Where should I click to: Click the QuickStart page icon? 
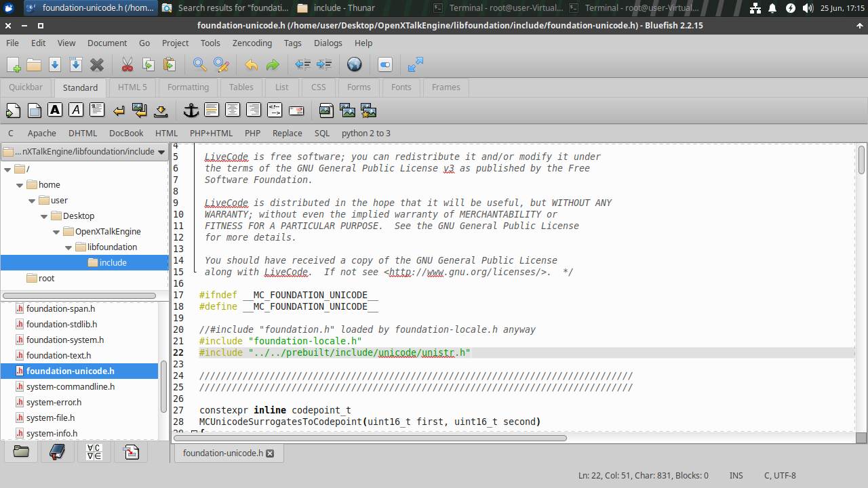14,110
